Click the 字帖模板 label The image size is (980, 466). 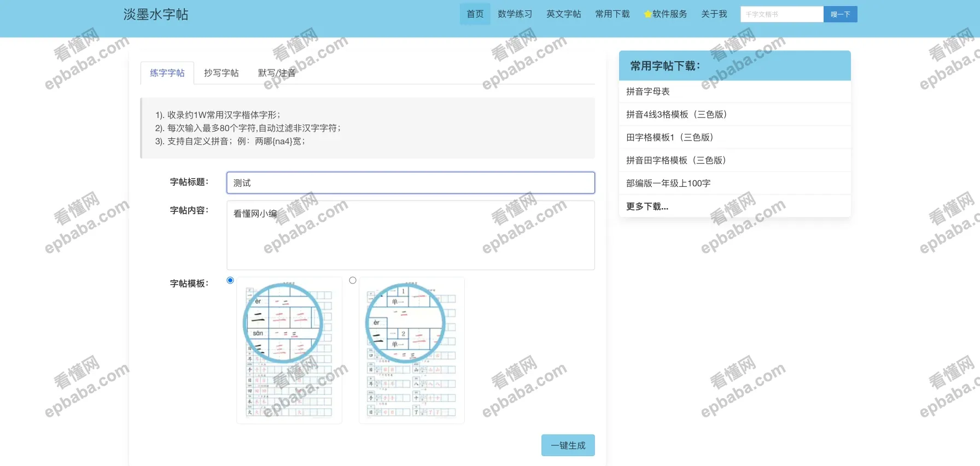click(189, 284)
